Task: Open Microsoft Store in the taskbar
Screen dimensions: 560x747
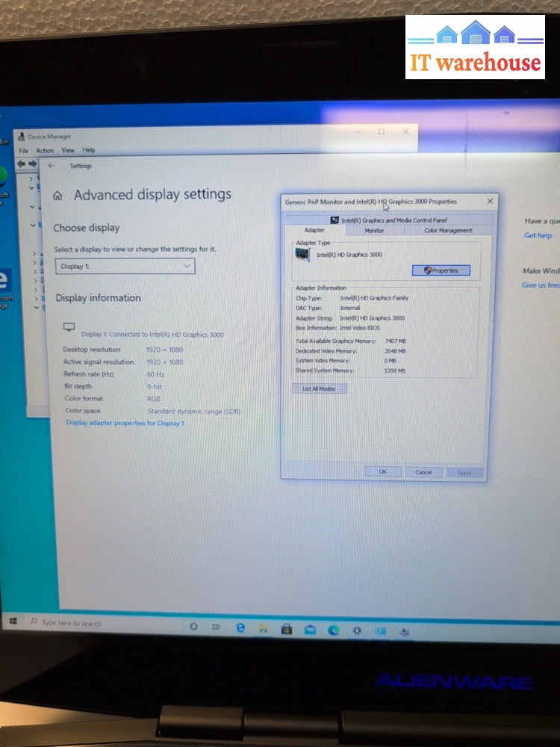Action: pos(286,629)
